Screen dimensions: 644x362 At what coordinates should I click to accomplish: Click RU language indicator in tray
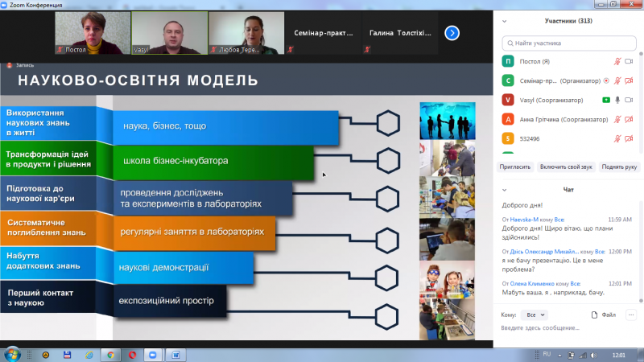point(547,354)
